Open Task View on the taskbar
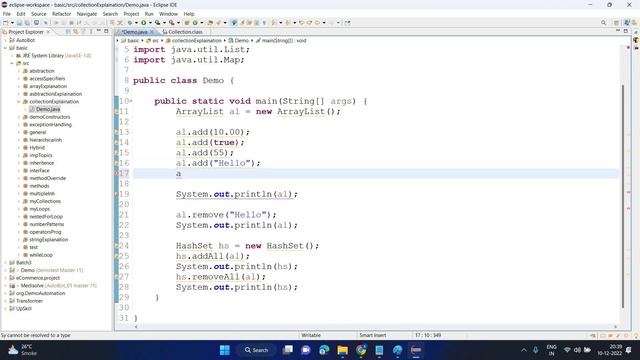Screen dimensions: 640x360 click(288, 350)
